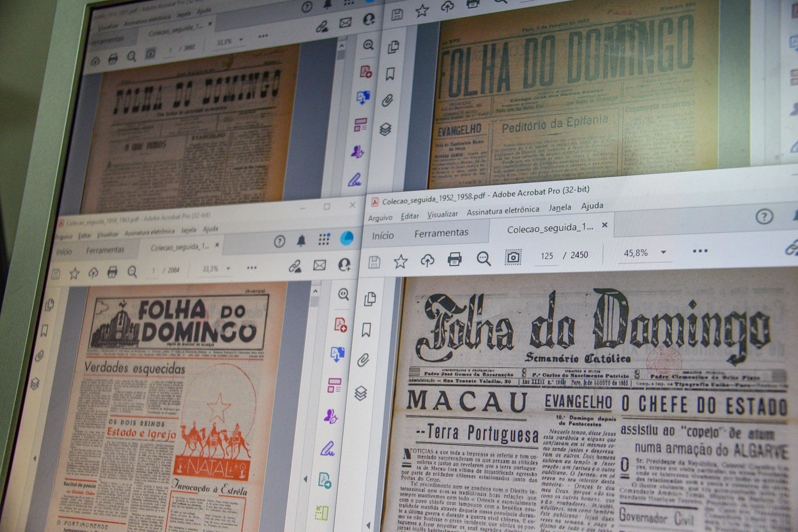Click scrollbar up arrow in 1959_1963 window
The width and height of the screenshot is (798, 532).
(x=315, y=291)
